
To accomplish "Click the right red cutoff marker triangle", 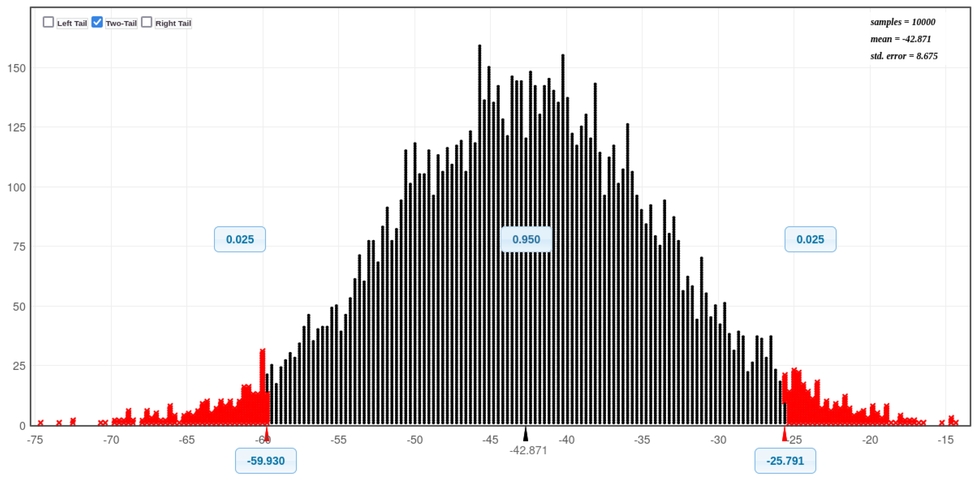I will coord(784,434).
